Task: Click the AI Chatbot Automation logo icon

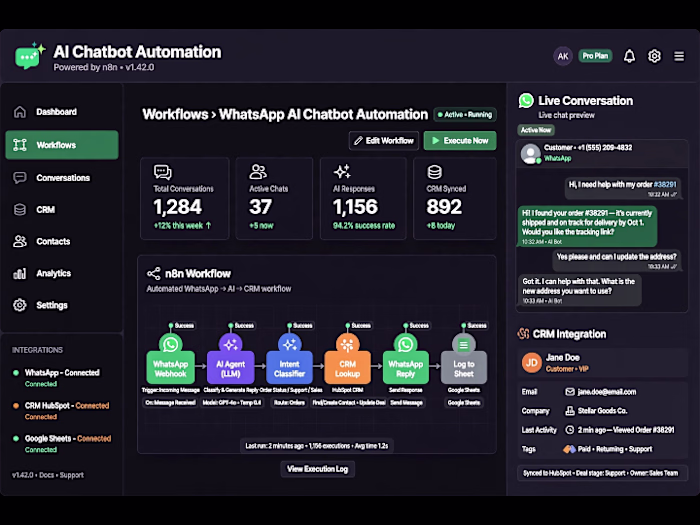Action: tap(29, 56)
